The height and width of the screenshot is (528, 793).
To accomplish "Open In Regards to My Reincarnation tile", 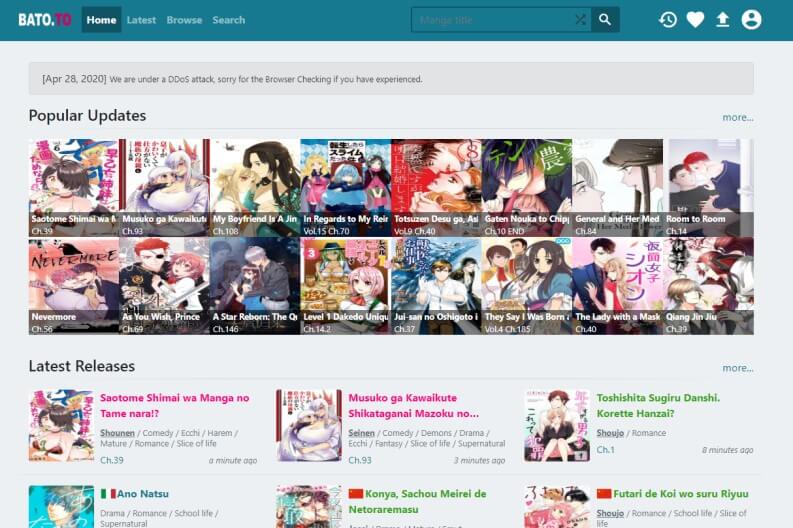I will point(345,188).
